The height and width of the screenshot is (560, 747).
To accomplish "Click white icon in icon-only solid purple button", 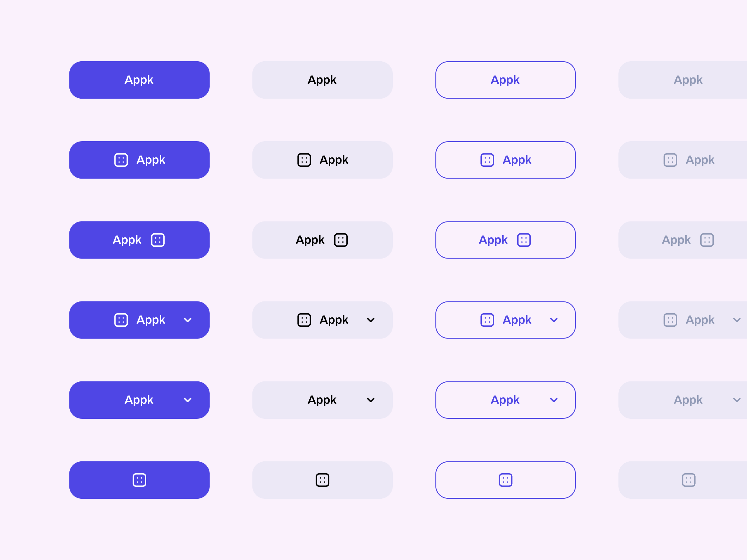I will pyautogui.click(x=139, y=480).
